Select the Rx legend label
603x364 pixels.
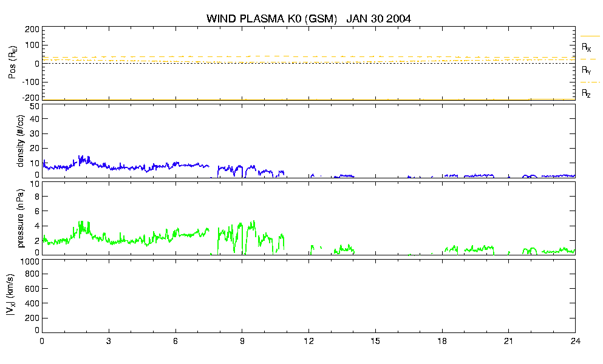(x=586, y=47)
